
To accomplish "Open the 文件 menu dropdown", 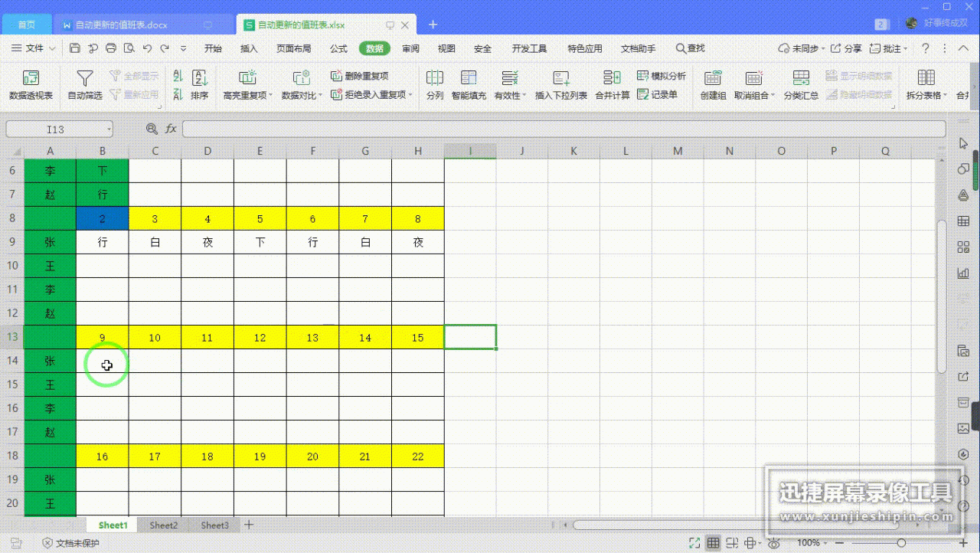I will coord(34,48).
